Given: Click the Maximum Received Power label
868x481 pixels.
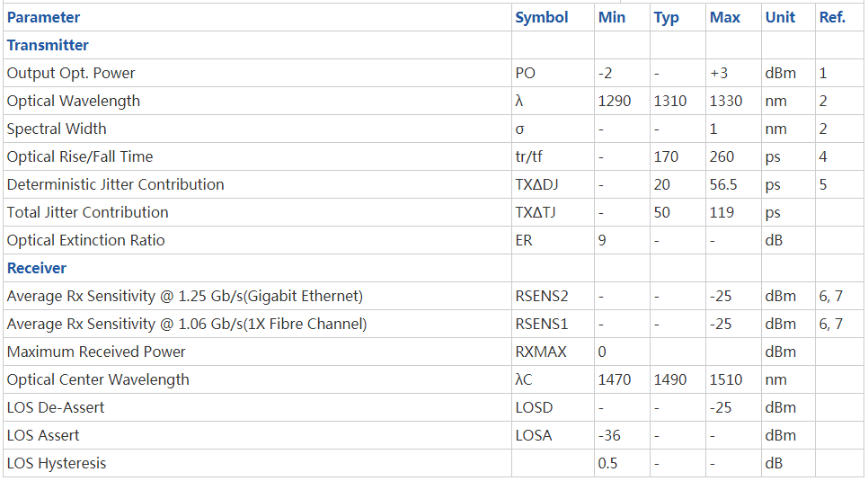Looking at the screenshot, I should [96, 352].
